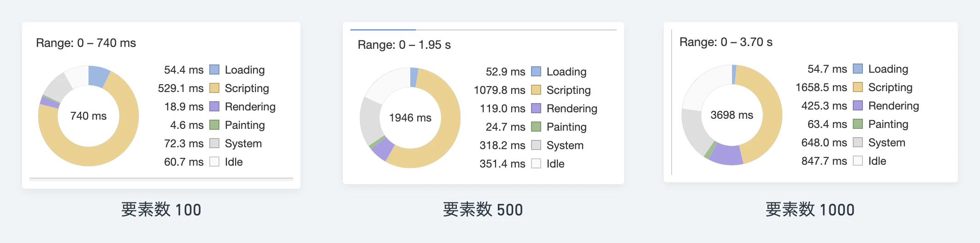Click the caption 要素数 1000
980x243 pixels.
click(810, 210)
